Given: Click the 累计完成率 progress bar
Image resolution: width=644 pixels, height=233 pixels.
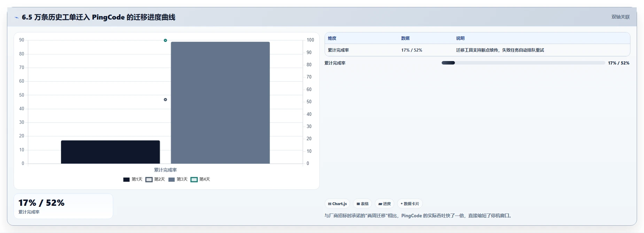Looking at the screenshot, I should click(x=523, y=63).
